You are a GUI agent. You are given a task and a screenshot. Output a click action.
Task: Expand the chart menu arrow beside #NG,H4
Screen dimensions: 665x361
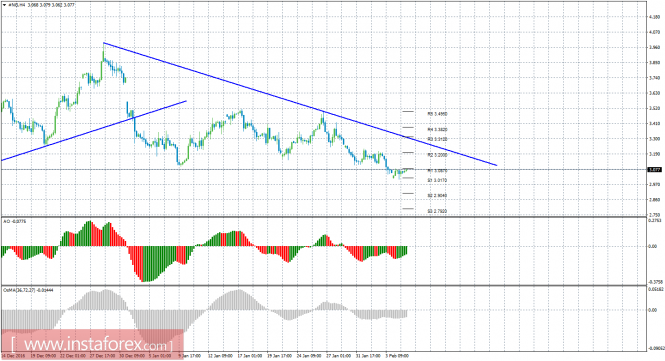(4, 6)
